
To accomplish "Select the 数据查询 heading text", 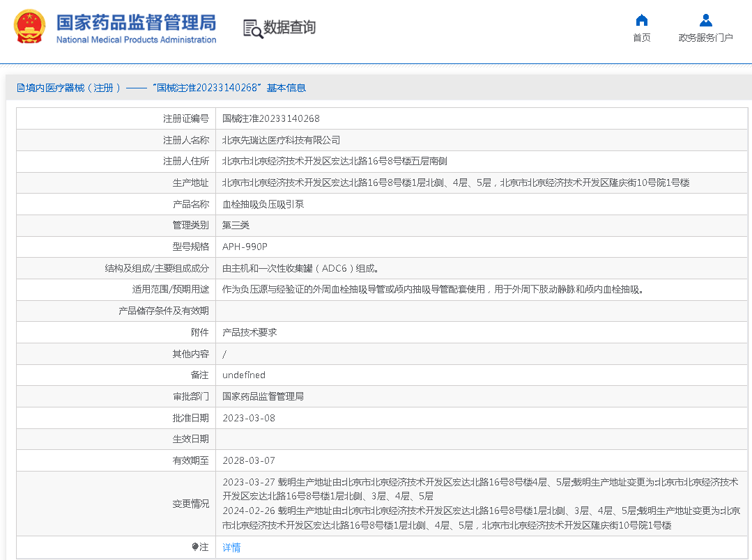I will pos(289,28).
